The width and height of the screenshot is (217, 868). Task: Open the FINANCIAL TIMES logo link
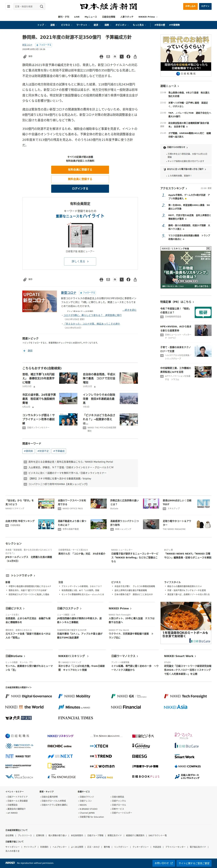tap(76, 718)
